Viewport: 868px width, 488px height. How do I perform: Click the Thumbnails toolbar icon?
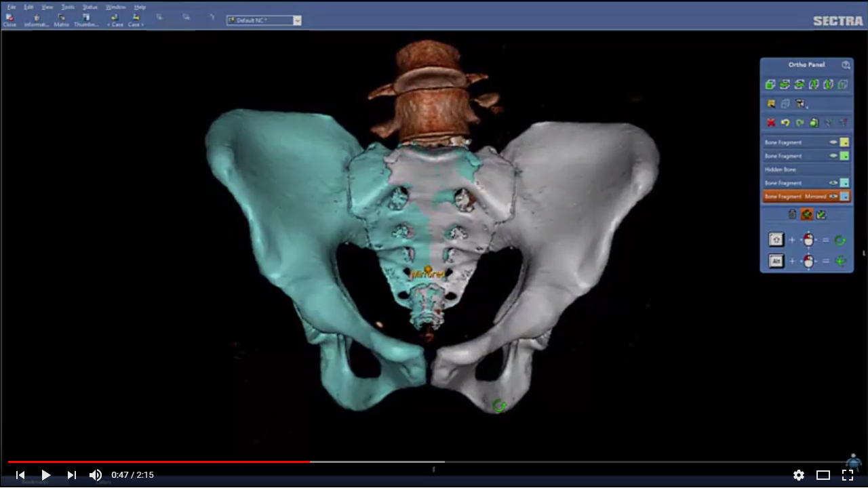point(86,18)
